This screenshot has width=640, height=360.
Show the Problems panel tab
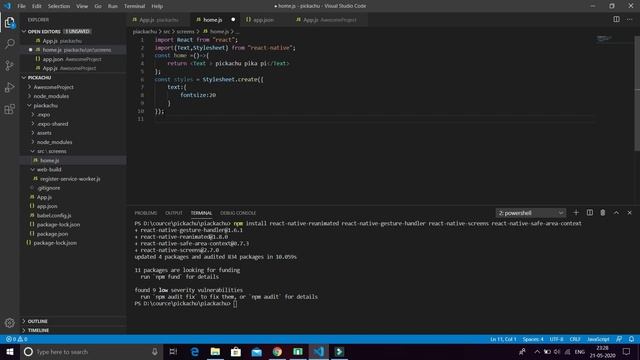(146, 213)
